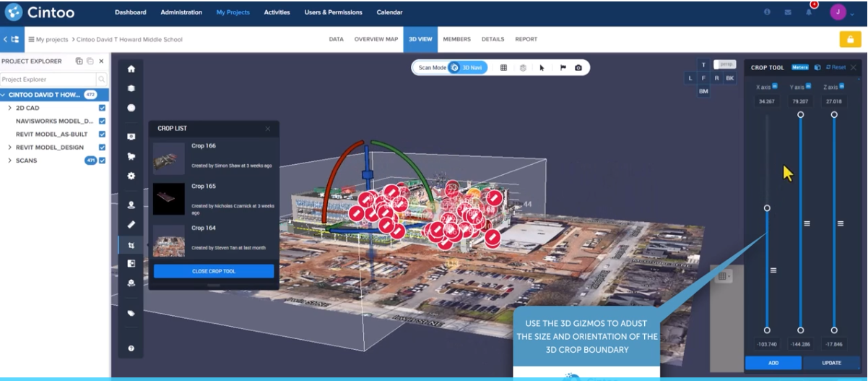This screenshot has height=381, width=868.
Task: Click the ruler measurement tool icon
Action: pos(131,225)
